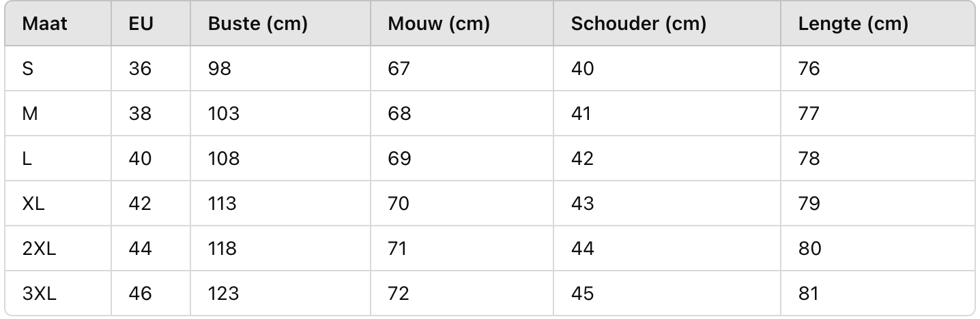
Task: Select the XL size cell
Action: coord(58,203)
